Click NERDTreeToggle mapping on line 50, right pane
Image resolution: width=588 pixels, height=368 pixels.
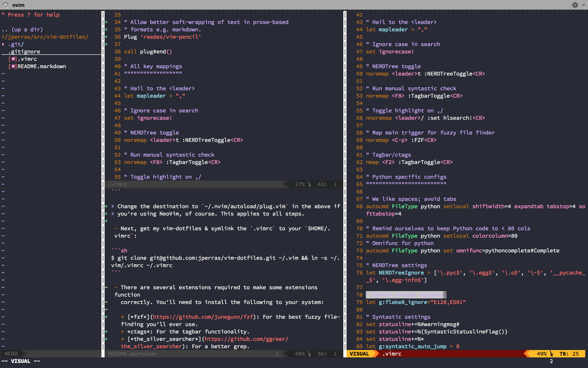425,74
